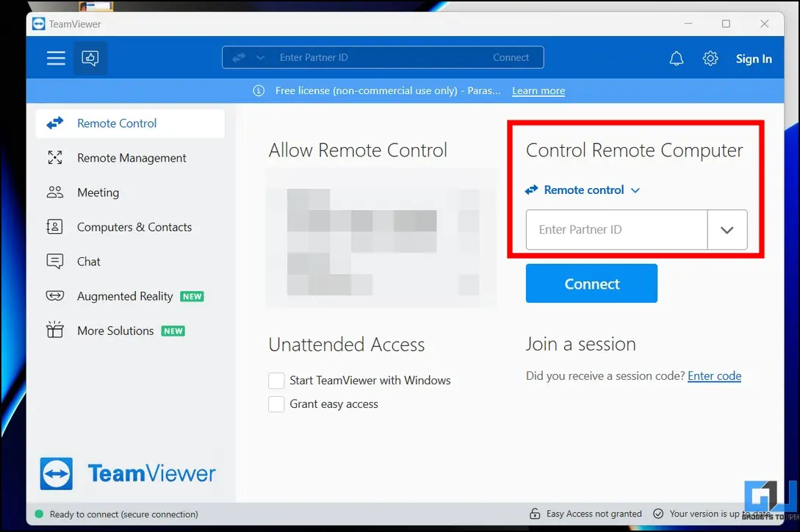Expand the Remote control mode dropdown

point(583,190)
